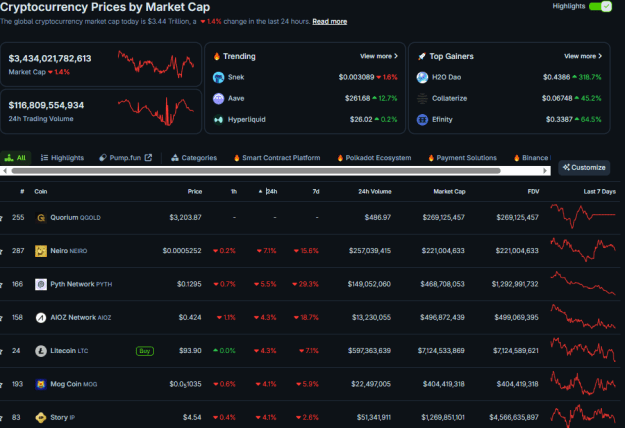Viewport: 625px width, 428px height.
Task: Favorite Neiro with its star
Action: (x=1, y=251)
